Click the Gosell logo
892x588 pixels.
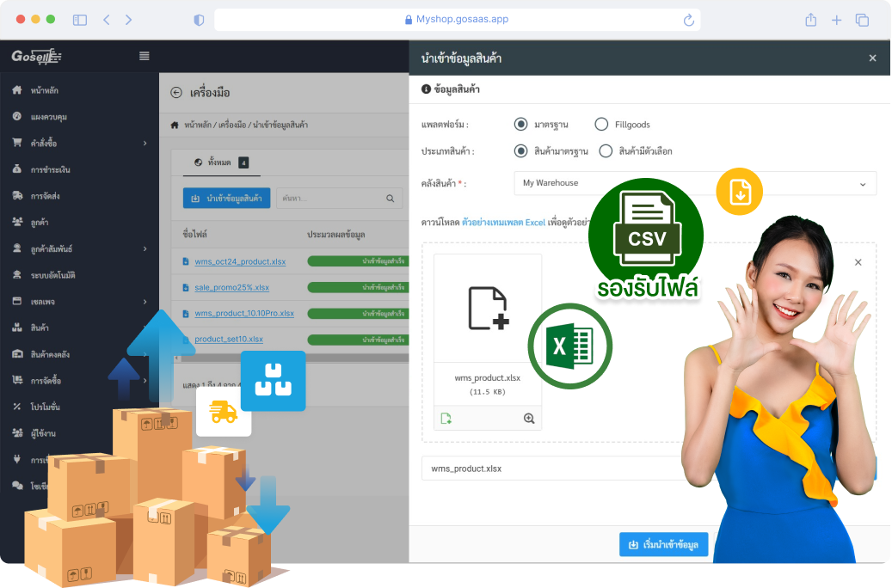(x=36, y=56)
